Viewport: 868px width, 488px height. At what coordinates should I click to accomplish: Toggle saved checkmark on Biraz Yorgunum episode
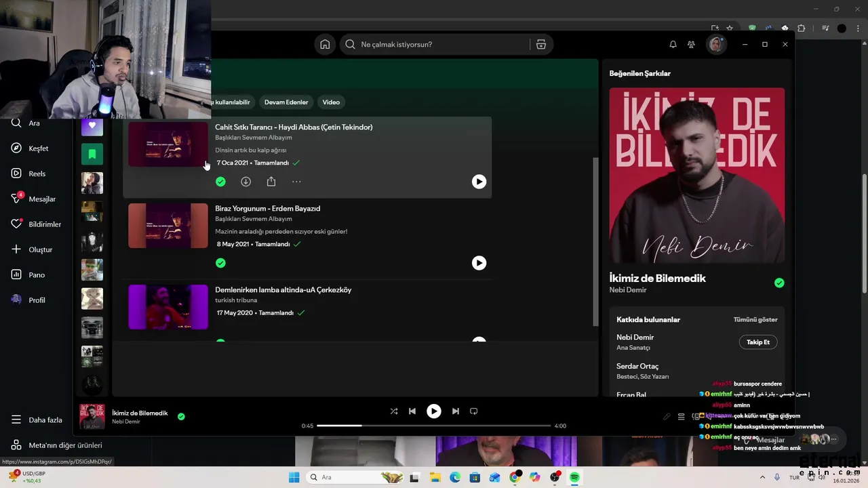click(220, 263)
